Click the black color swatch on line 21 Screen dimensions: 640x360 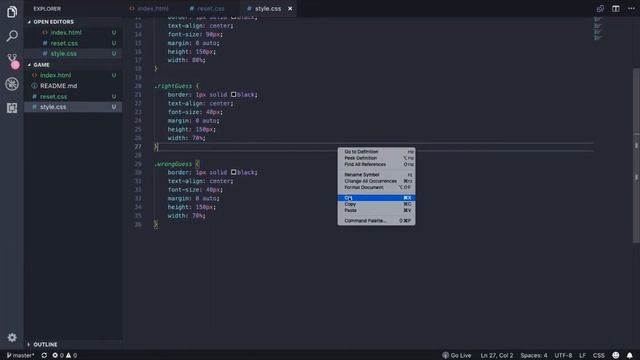point(233,94)
